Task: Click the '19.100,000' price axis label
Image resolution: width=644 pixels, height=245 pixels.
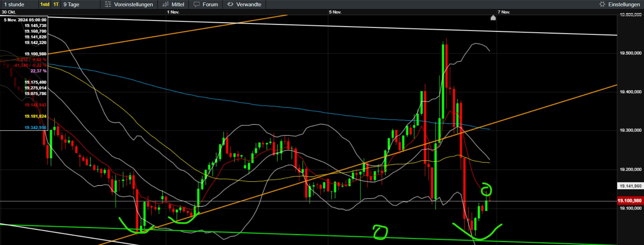Action: pyautogui.click(x=631, y=208)
